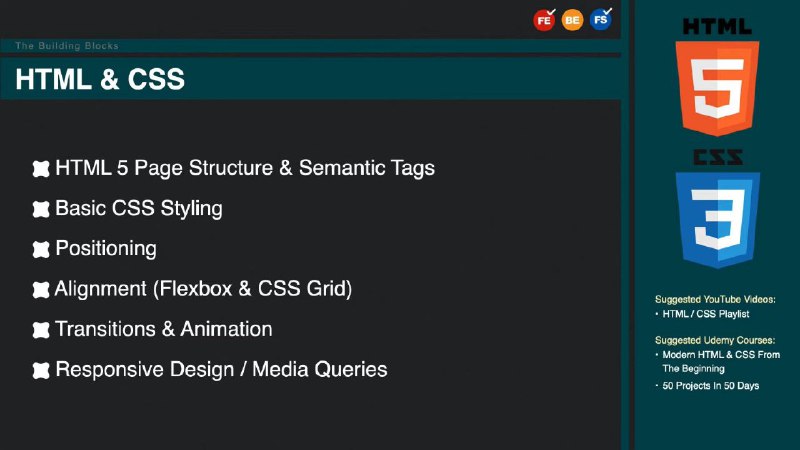
Task: Click bullet icon beside Alignment item
Action: 41,290
